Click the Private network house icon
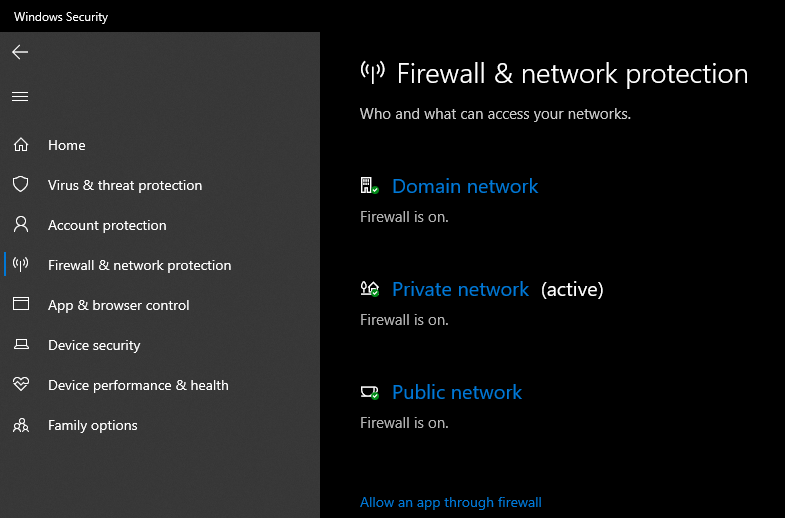 369,289
